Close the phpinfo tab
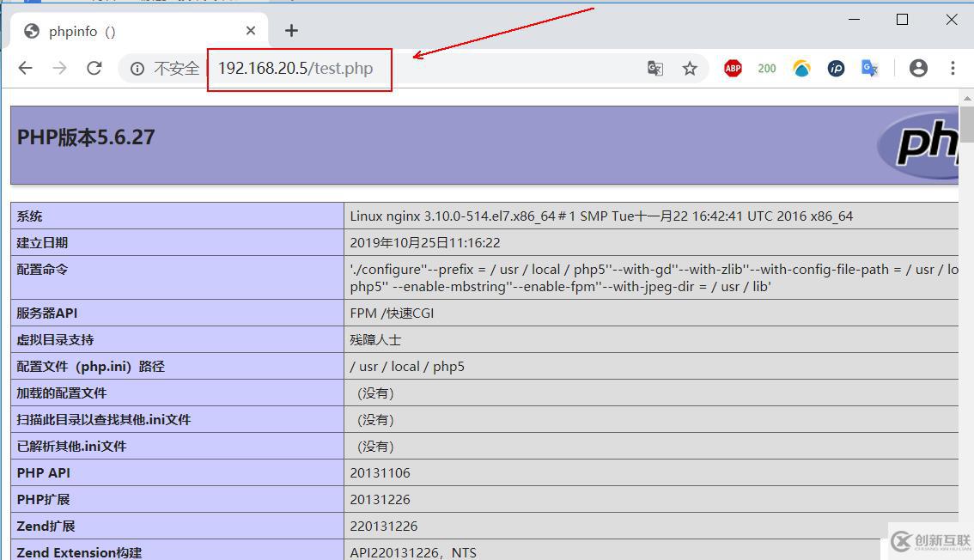Viewport: 974px width, 560px height. (250, 30)
